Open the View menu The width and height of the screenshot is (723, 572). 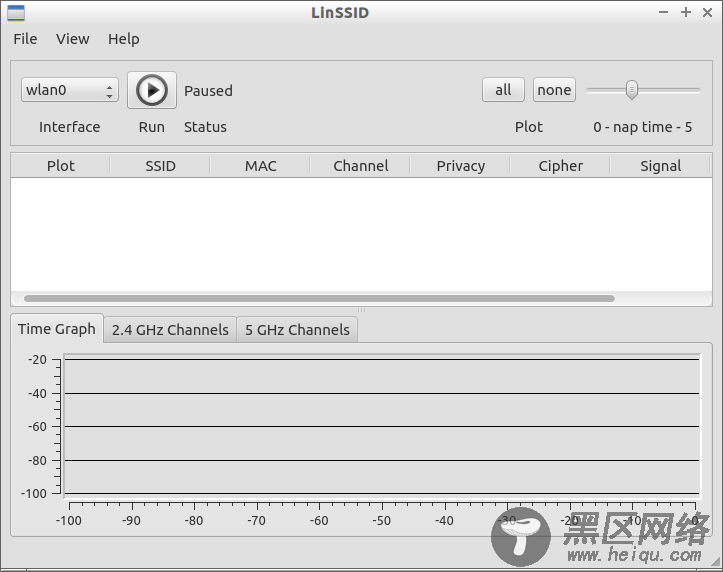[72, 39]
